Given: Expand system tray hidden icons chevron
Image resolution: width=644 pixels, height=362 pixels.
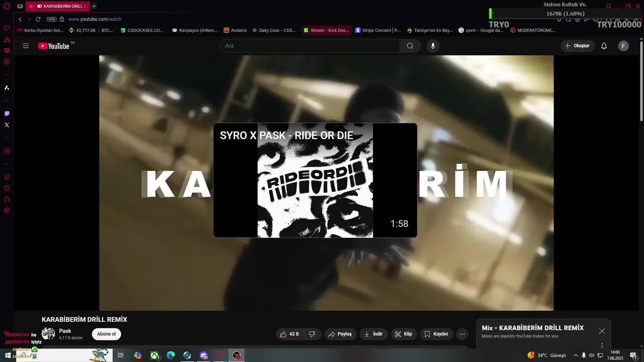Looking at the screenshot, I should click(x=576, y=355).
